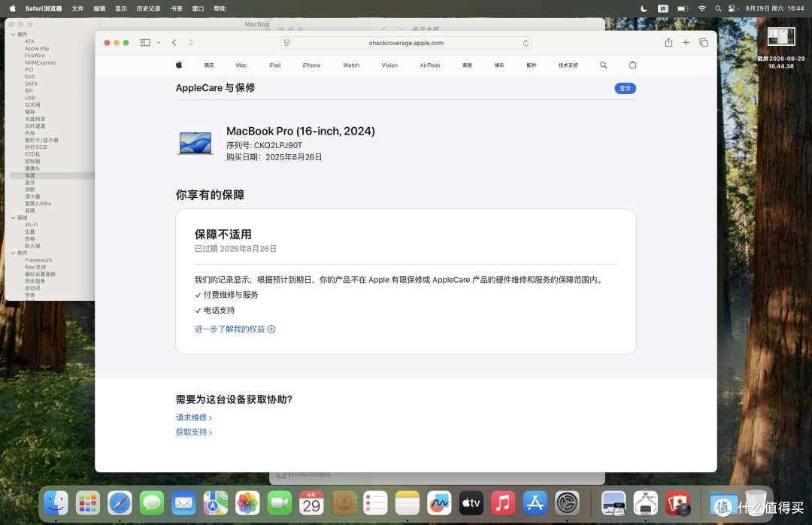Click the Apple logo in site navigation
Viewport: 812px width, 525px height.
179,65
